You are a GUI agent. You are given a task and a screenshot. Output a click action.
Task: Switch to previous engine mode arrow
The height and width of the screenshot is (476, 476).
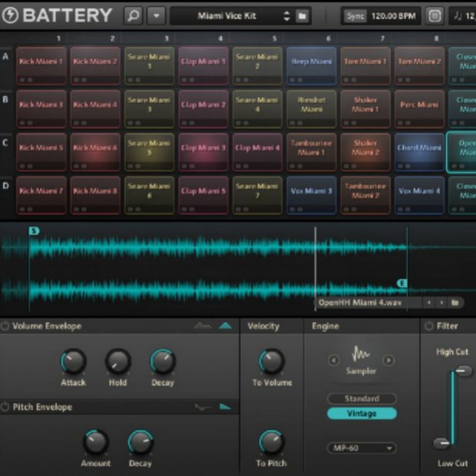point(334,360)
